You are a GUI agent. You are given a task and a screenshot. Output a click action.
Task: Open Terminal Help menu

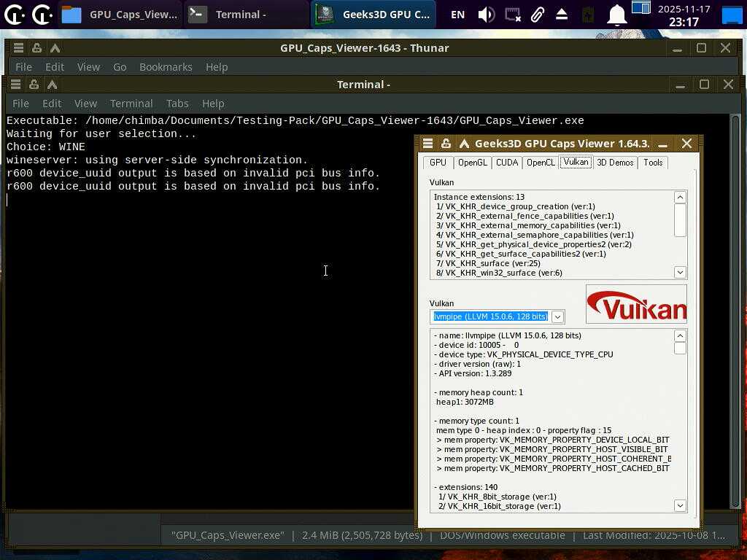(x=213, y=104)
